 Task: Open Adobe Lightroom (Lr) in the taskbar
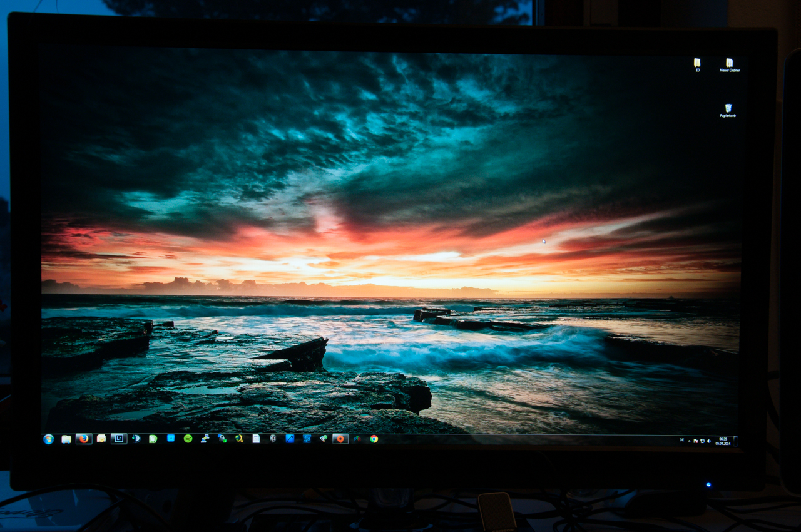point(119,439)
